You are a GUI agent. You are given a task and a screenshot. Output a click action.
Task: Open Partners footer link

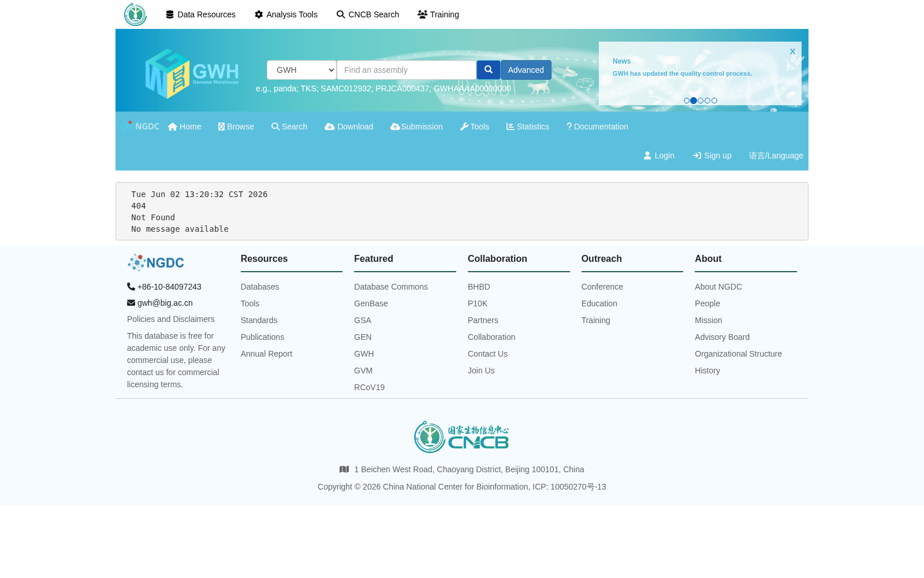[483, 320]
